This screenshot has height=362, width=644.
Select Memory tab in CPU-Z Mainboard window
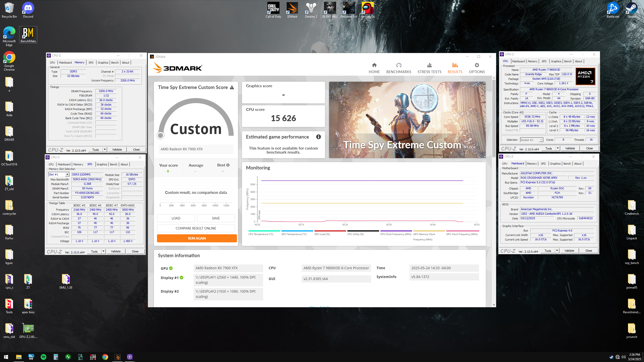[x=532, y=164]
